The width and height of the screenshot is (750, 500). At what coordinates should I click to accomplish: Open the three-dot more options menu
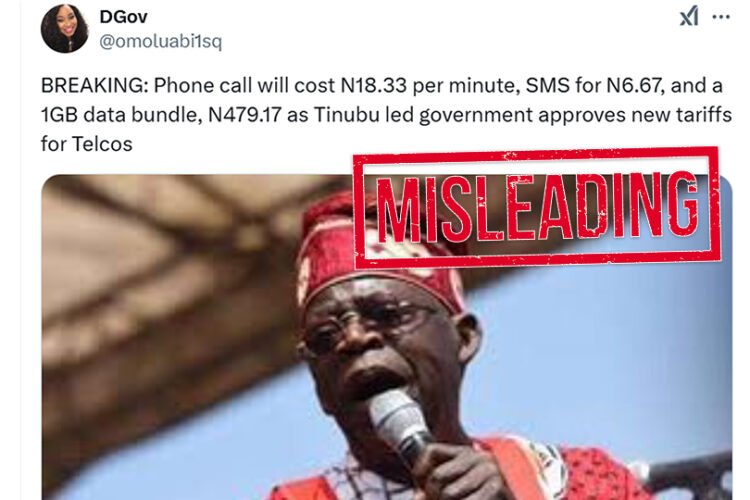[x=721, y=17]
